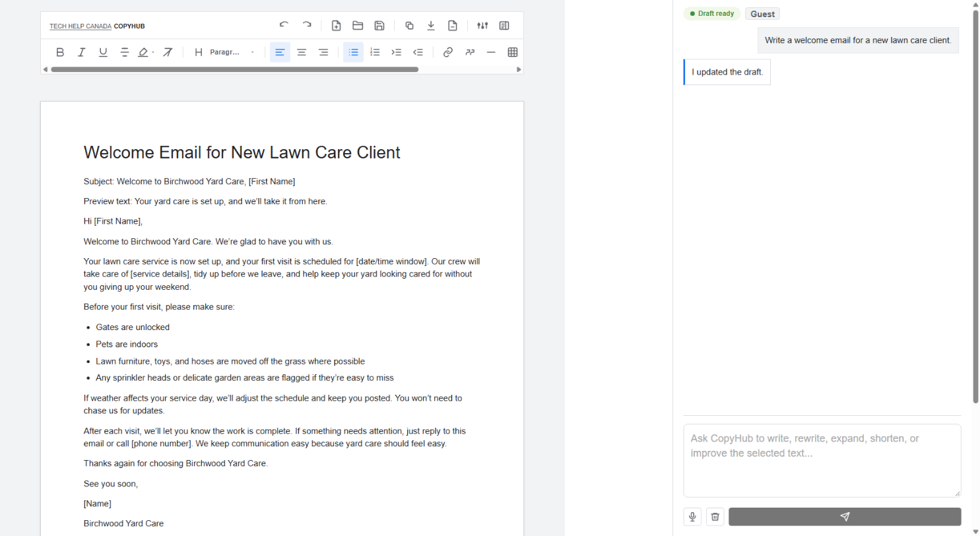Screen dimensions: 980x536
Task: Download the draft
Action: coord(431,26)
